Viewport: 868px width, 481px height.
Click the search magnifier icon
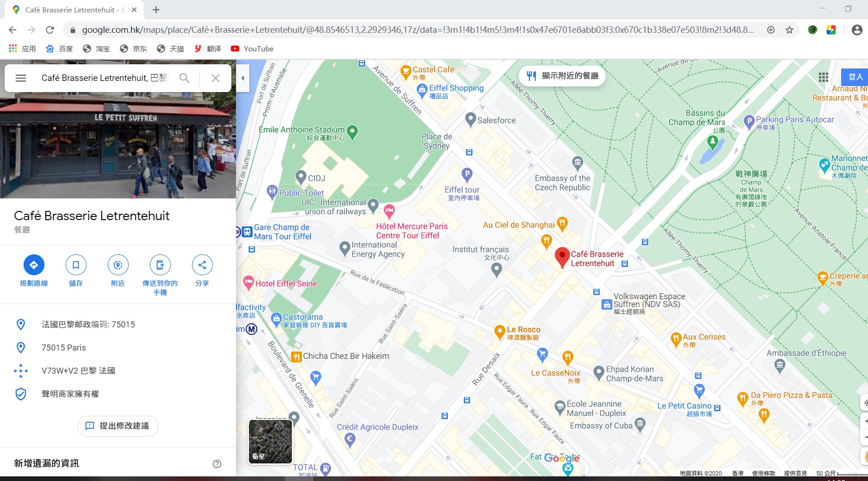184,78
